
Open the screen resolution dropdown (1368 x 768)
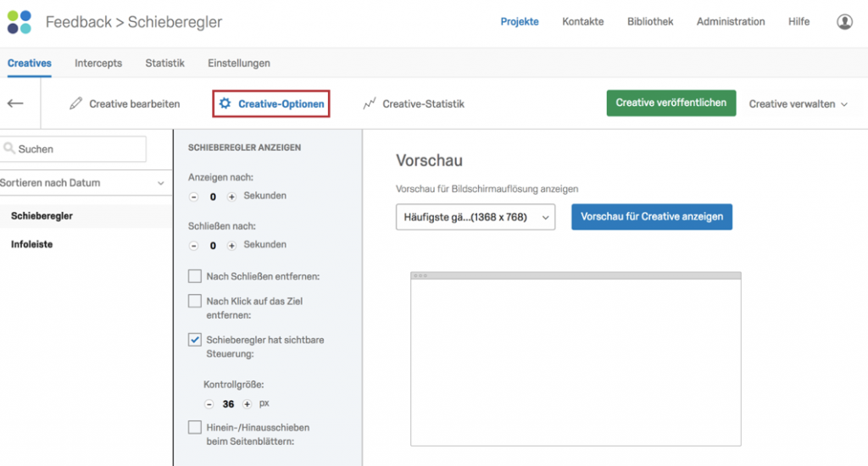pyautogui.click(x=476, y=217)
